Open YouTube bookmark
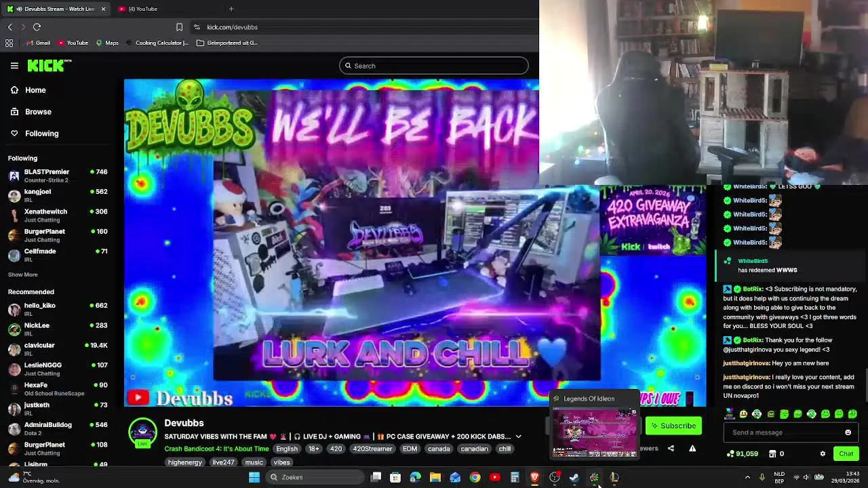This screenshot has height=488, width=868. pyautogui.click(x=73, y=43)
